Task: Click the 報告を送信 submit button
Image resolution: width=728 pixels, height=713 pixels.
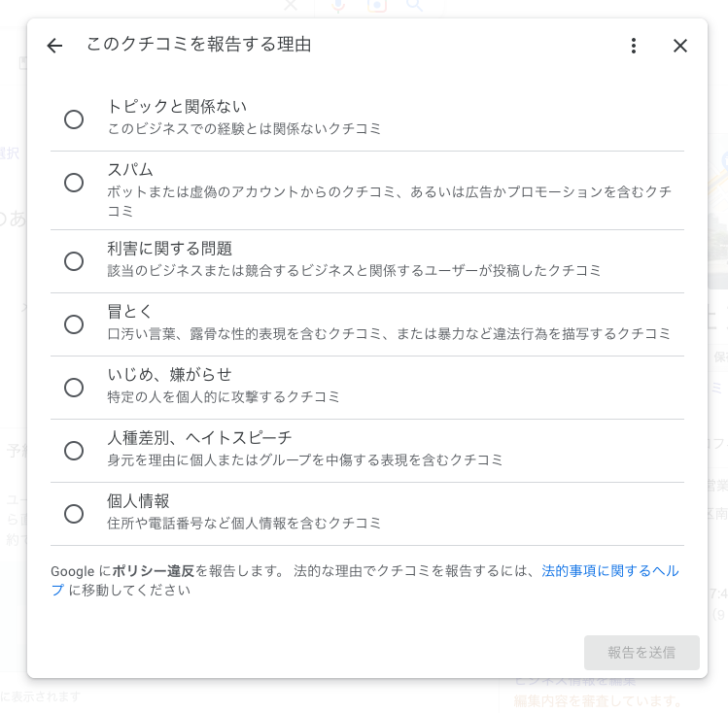Action: [641, 653]
